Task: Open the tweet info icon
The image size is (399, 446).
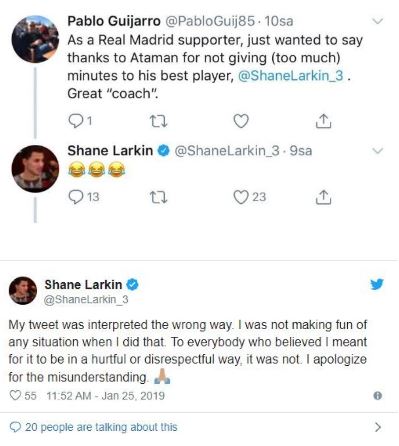Action: click(378, 396)
